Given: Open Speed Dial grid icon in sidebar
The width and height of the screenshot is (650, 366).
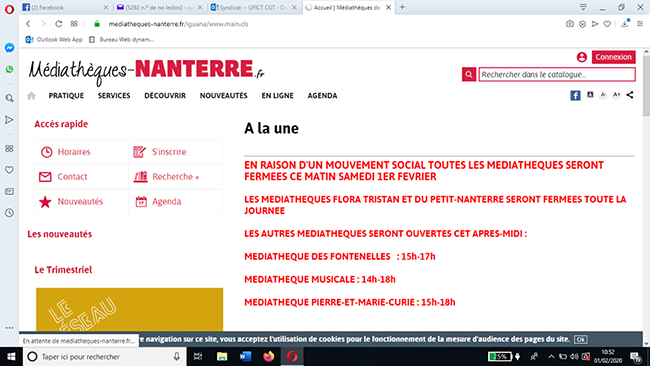Looking at the screenshot, I should tap(9, 148).
